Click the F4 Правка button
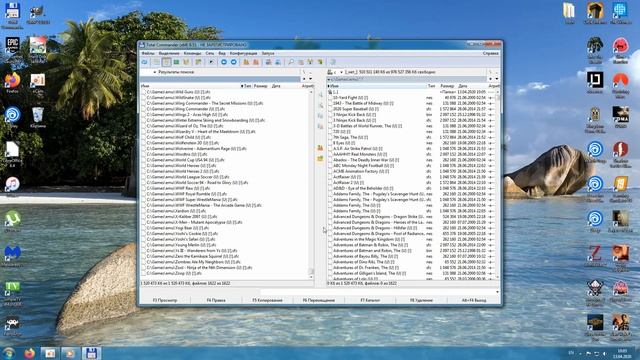The height and width of the screenshot is (360, 640). [216, 300]
